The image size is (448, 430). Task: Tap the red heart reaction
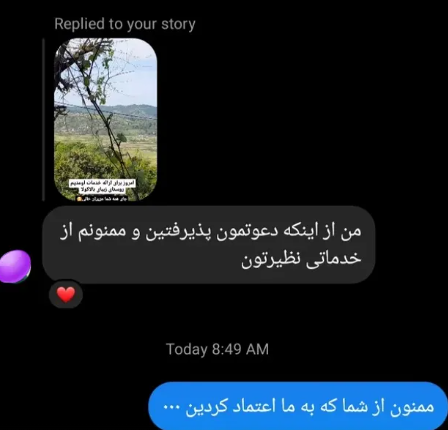click(x=66, y=294)
